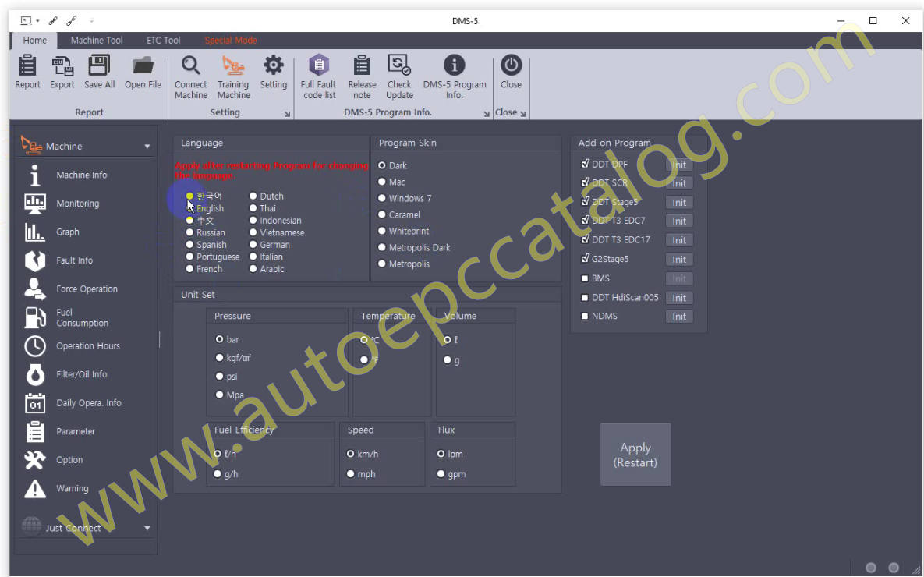This screenshot has width=924, height=577.
Task: Click the Connect Machine magnifier icon
Action: [190, 66]
